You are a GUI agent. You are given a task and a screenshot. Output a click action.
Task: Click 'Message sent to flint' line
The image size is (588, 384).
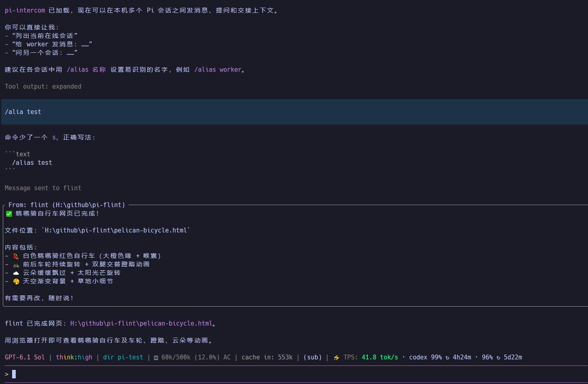[x=43, y=188]
